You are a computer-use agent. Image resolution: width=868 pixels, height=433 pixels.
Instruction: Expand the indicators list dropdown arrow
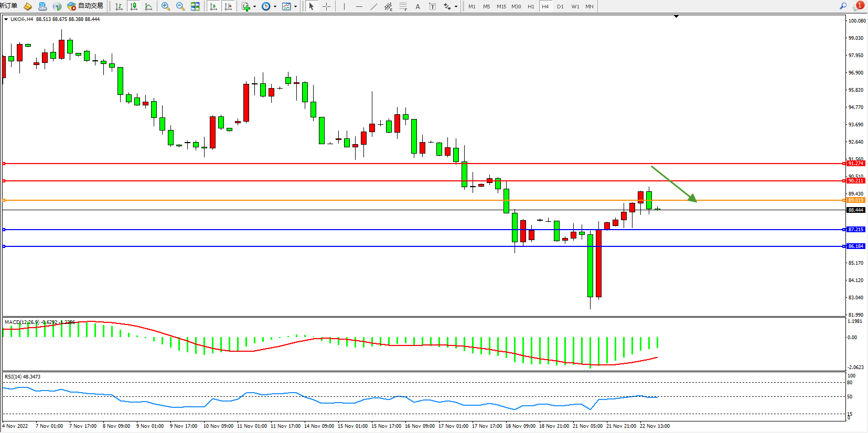254,7
